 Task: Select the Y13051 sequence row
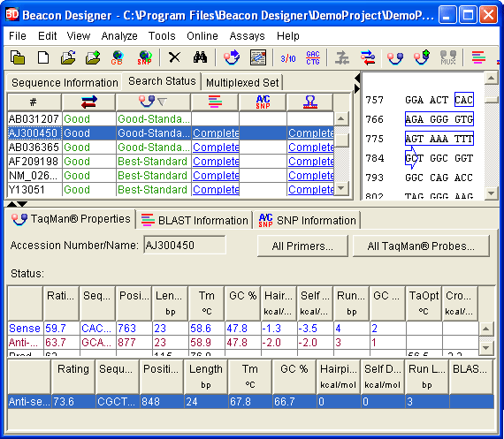tap(171, 190)
